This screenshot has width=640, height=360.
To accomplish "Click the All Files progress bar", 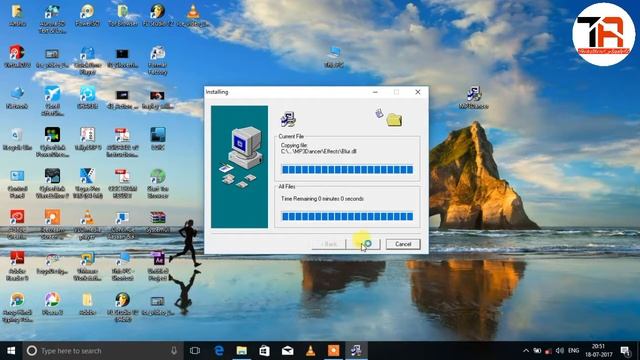I will point(347,216).
